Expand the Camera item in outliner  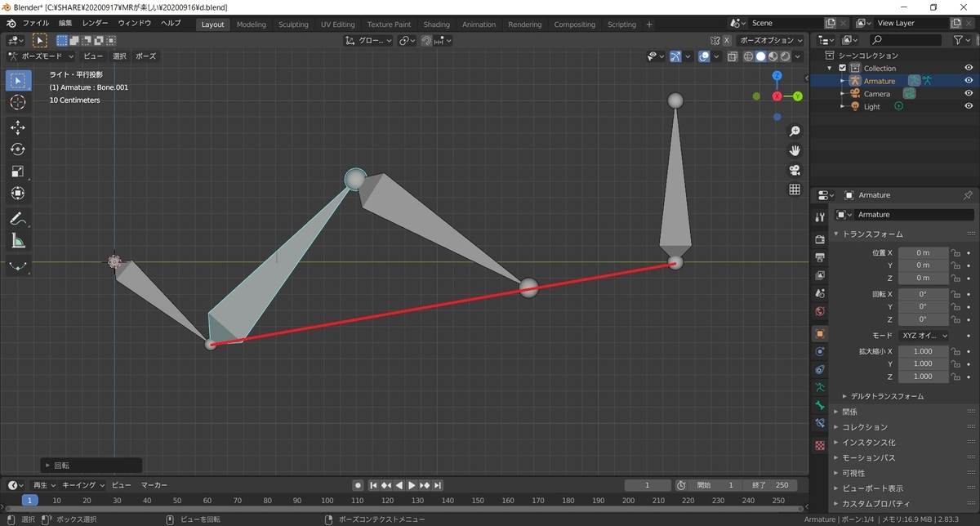point(842,94)
